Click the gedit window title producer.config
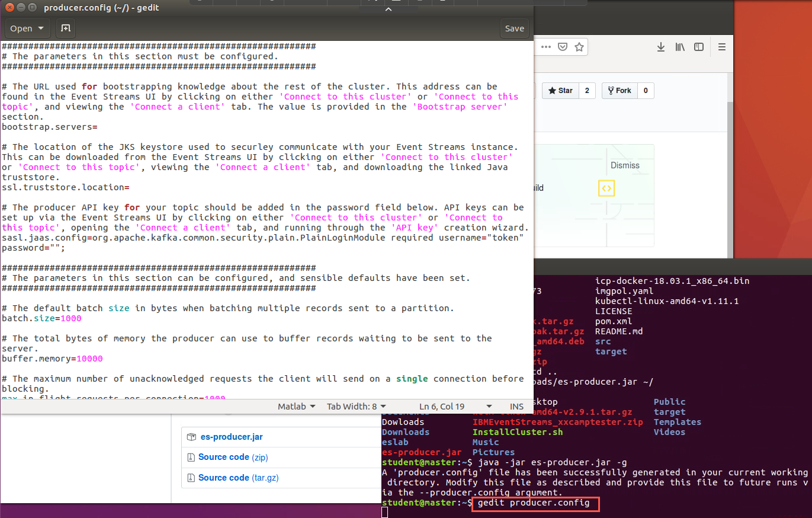812x518 pixels. point(101,8)
